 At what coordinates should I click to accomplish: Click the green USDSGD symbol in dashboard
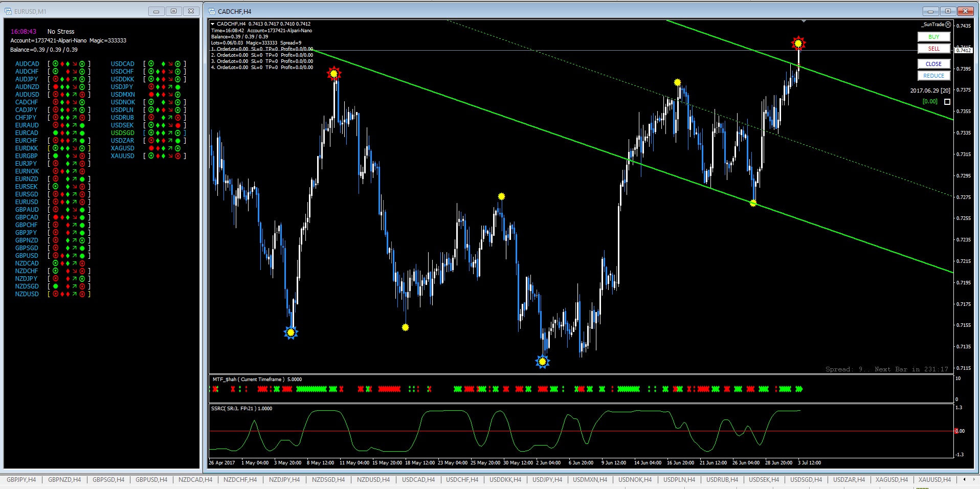123,133
